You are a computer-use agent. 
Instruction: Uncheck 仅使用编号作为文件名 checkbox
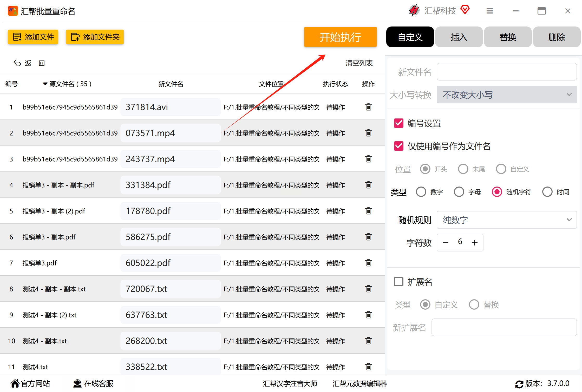coord(399,146)
